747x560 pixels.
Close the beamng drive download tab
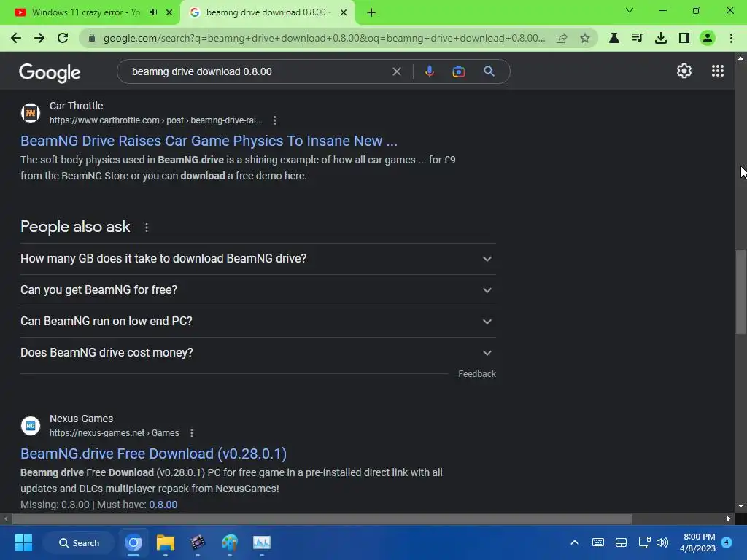tap(344, 12)
